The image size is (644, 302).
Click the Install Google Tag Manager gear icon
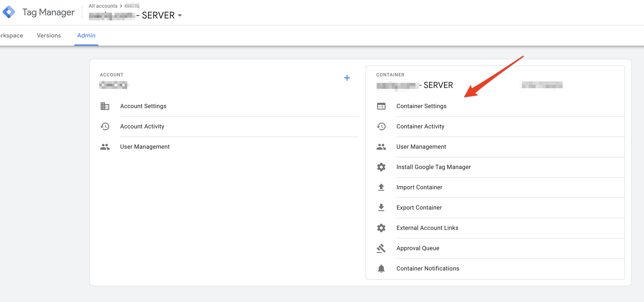coord(381,167)
